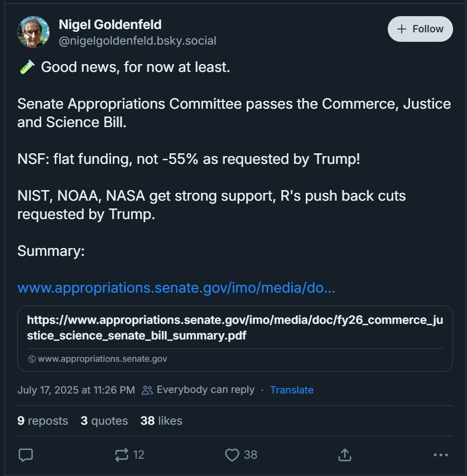Like the post with the heart icon

coord(232,455)
